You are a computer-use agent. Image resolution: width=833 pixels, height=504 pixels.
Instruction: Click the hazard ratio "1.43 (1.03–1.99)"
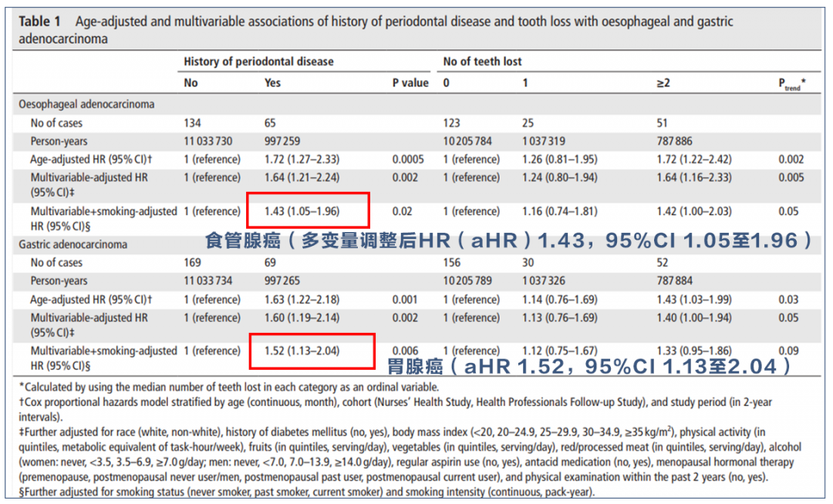coord(694,300)
